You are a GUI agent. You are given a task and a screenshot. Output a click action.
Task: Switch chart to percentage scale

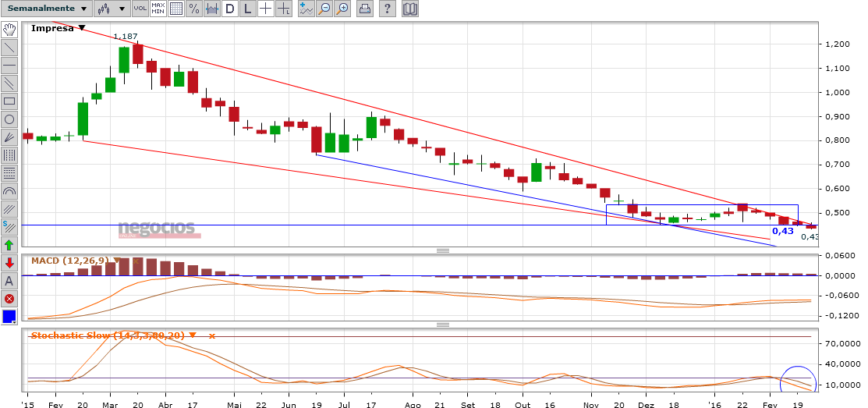tap(193, 9)
